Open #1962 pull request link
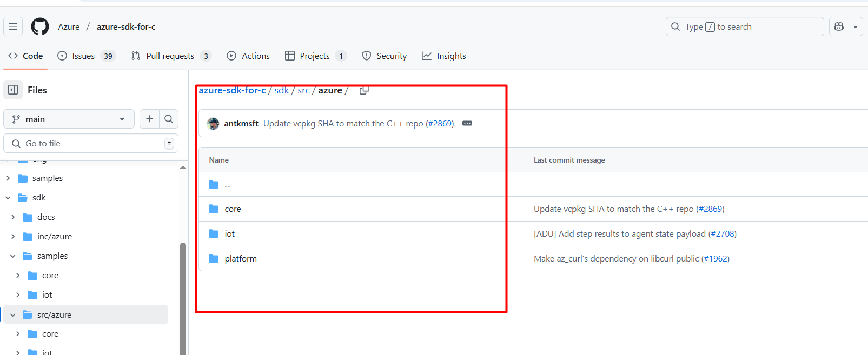Viewport: 868px width, 355px height. tap(716, 259)
